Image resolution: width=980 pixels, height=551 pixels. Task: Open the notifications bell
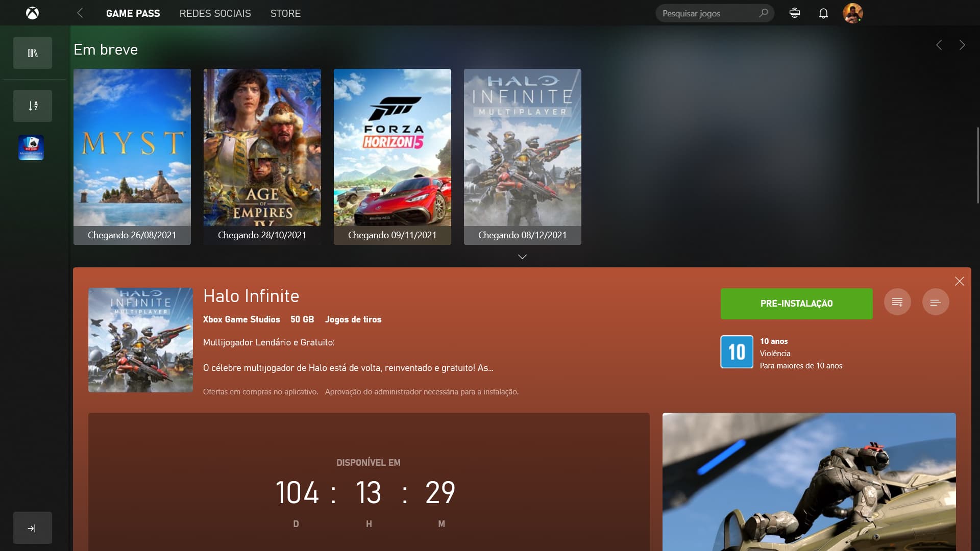[823, 13]
